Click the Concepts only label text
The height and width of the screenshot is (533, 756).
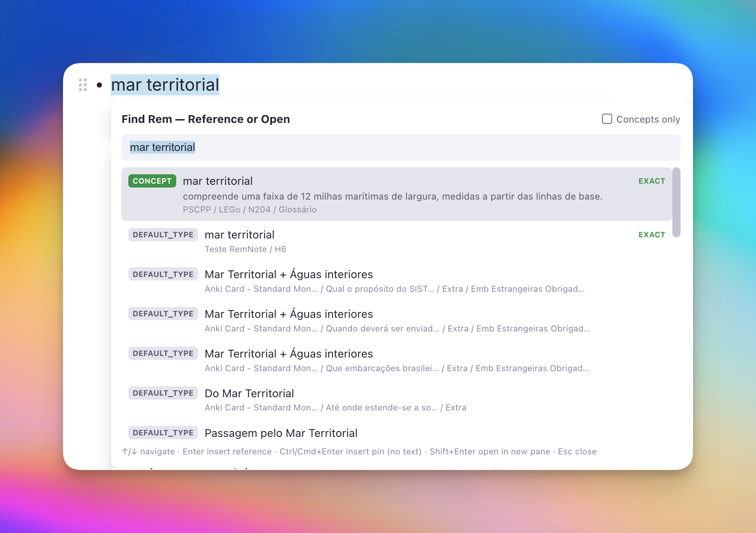pos(648,119)
